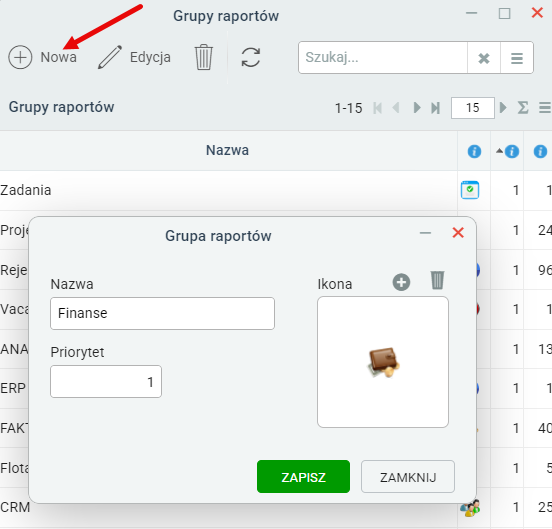Click the page size field showing 15
The image size is (552, 529).
click(473, 108)
